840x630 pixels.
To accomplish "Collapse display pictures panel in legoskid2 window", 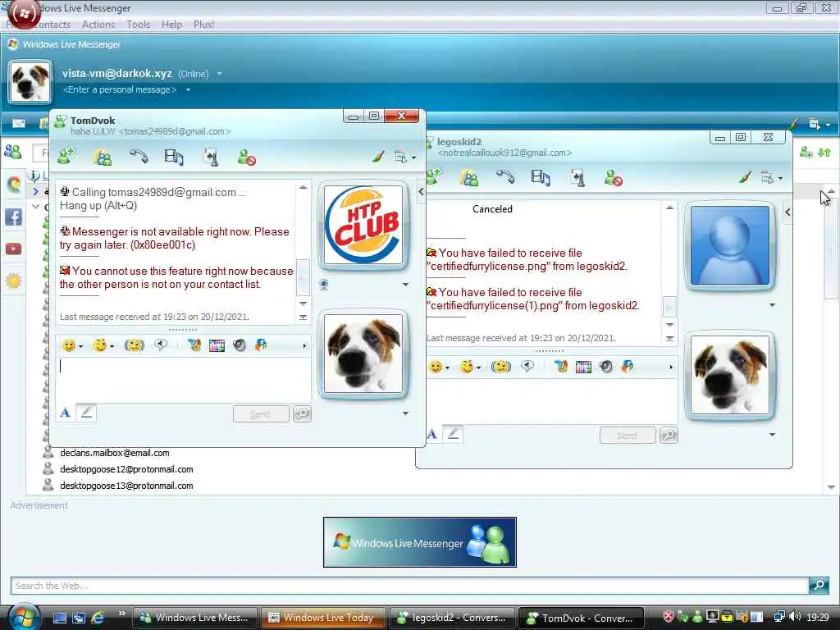I will [787, 212].
